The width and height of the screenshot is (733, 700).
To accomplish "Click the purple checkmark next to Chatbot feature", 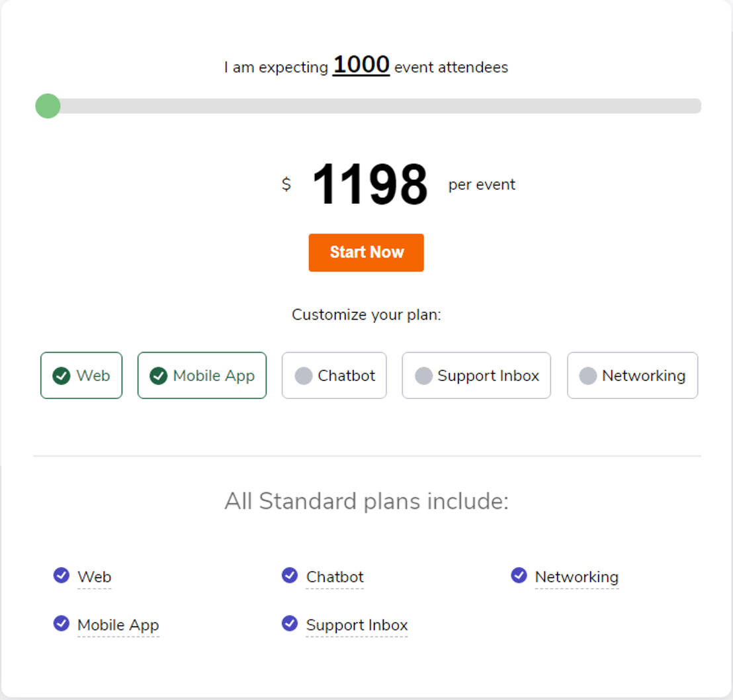I will pyautogui.click(x=290, y=576).
